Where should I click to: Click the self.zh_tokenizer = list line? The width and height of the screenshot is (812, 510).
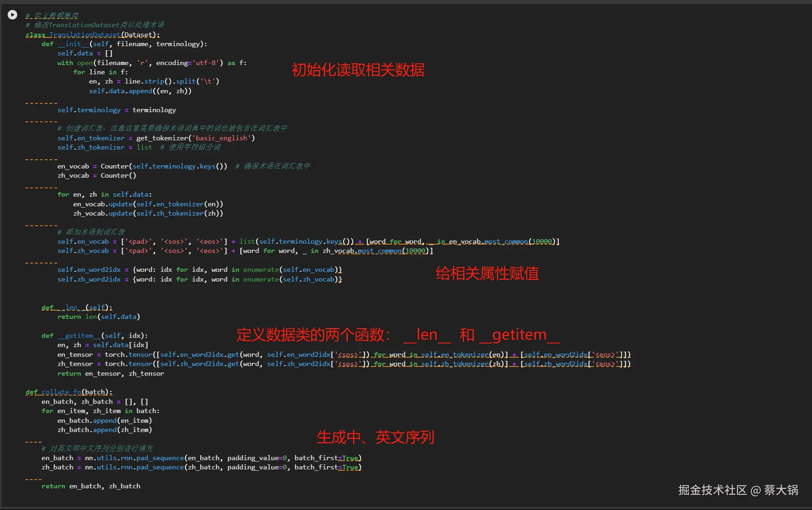tap(105, 147)
